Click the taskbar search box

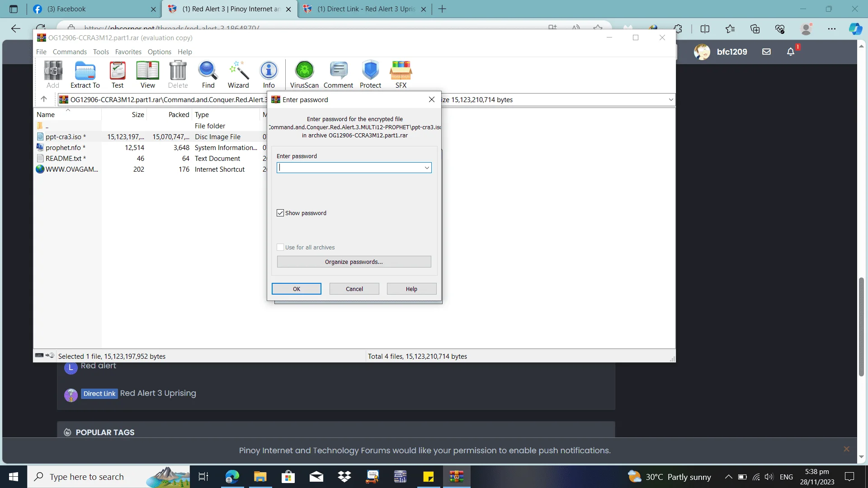coord(108,477)
